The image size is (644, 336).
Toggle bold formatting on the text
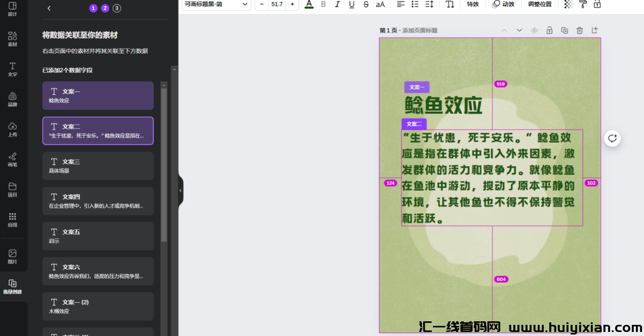tap(323, 5)
